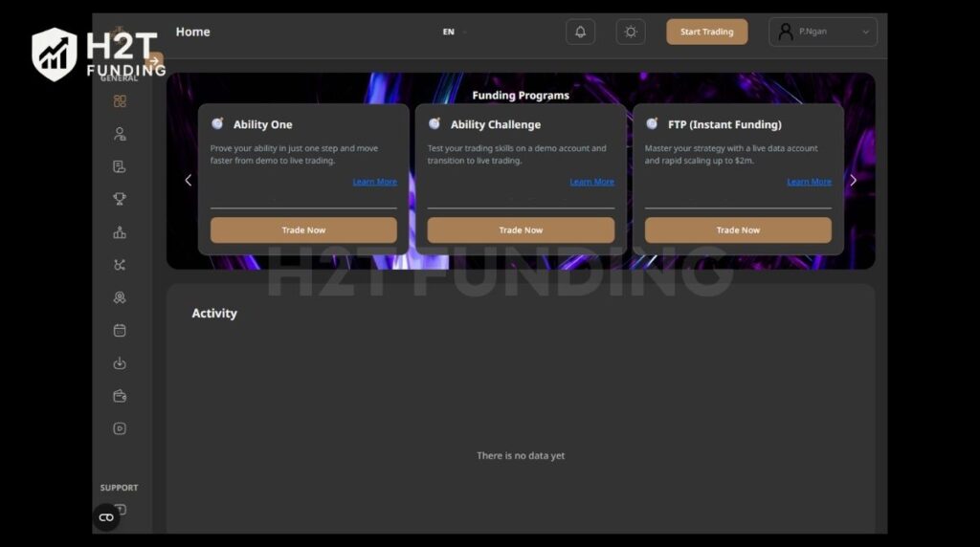980x547 pixels.
Task: Click the Ability One card title
Action: [x=262, y=124]
